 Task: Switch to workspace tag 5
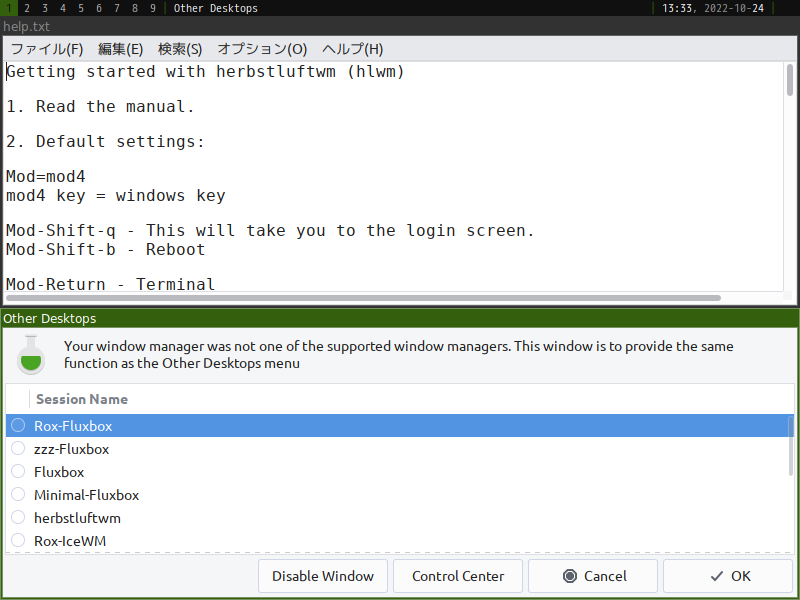[x=81, y=8]
